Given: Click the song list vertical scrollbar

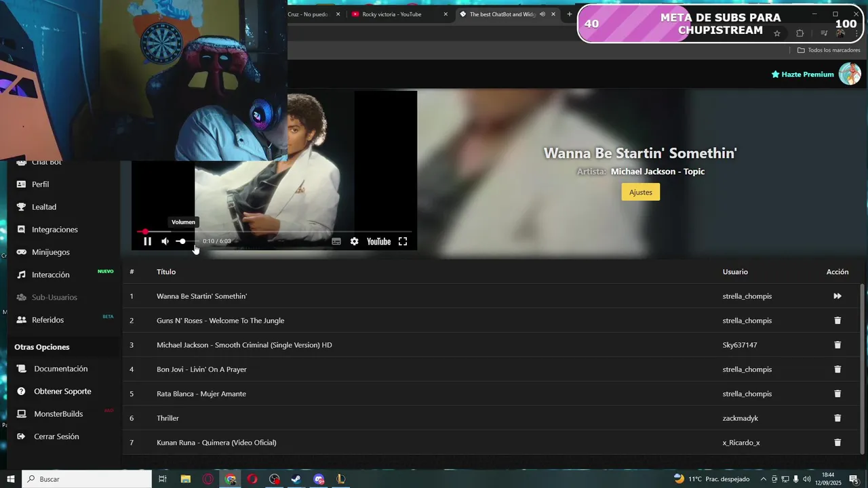Looking at the screenshot, I should point(863,369).
